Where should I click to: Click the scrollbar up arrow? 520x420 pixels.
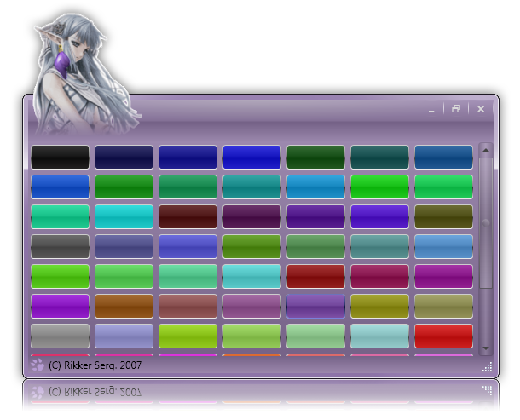(x=485, y=148)
